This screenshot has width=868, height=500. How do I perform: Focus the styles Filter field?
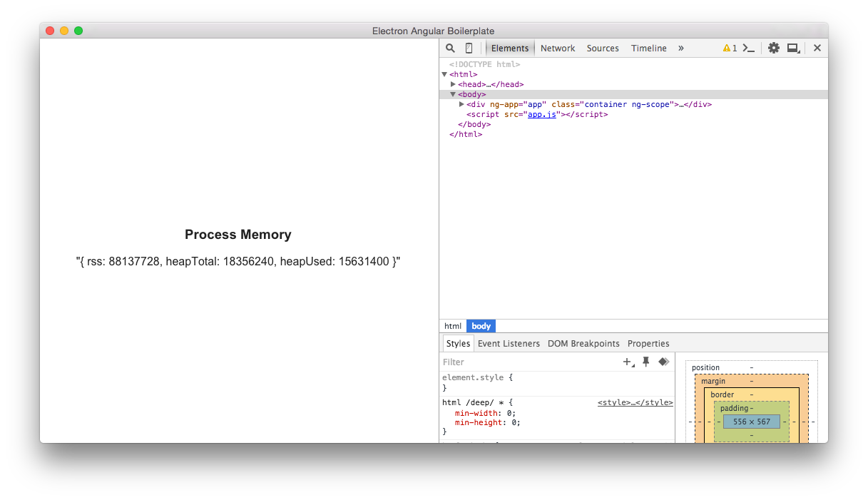(x=529, y=362)
